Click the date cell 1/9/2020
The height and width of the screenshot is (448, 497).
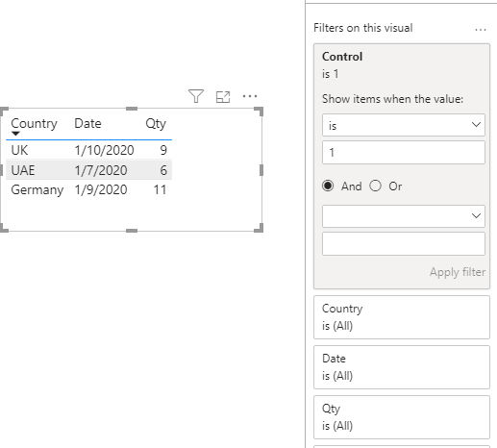101,190
